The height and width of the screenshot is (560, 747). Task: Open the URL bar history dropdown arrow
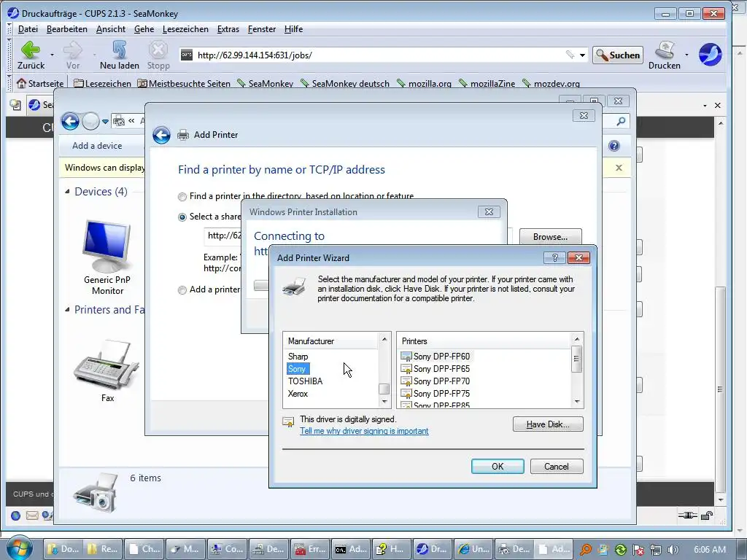pyautogui.click(x=582, y=55)
